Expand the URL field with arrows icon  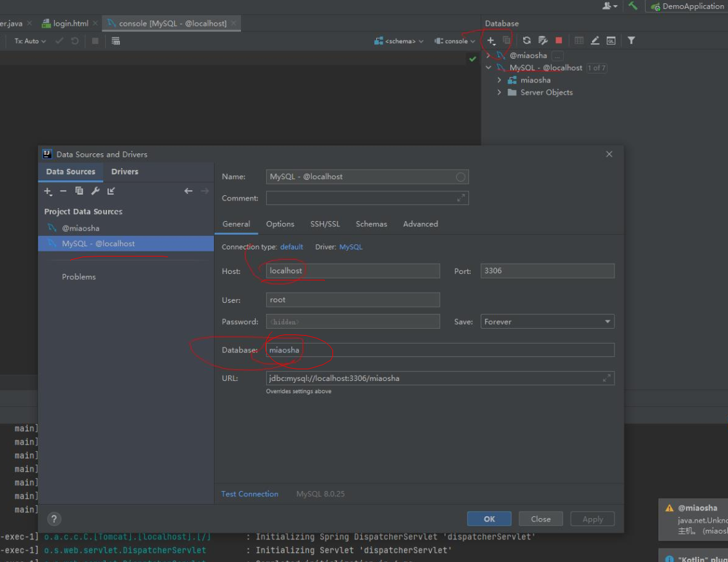pyautogui.click(x=606, y=378)
